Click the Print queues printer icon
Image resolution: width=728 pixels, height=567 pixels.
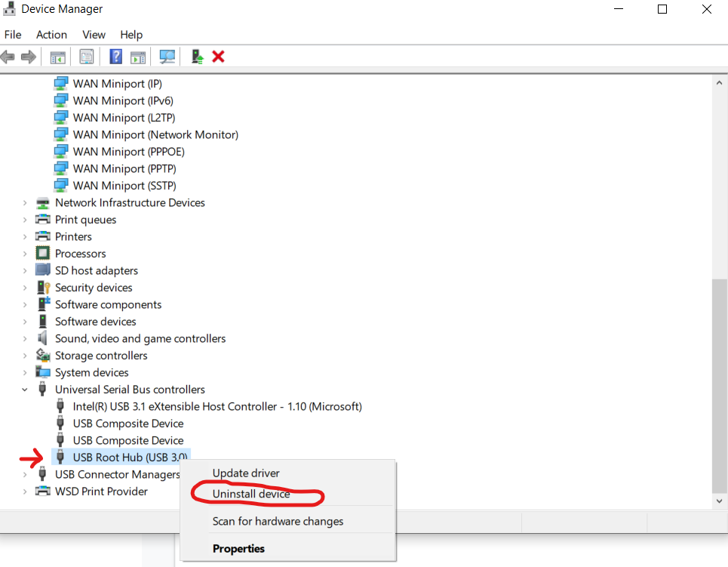[x=43, y=220]
